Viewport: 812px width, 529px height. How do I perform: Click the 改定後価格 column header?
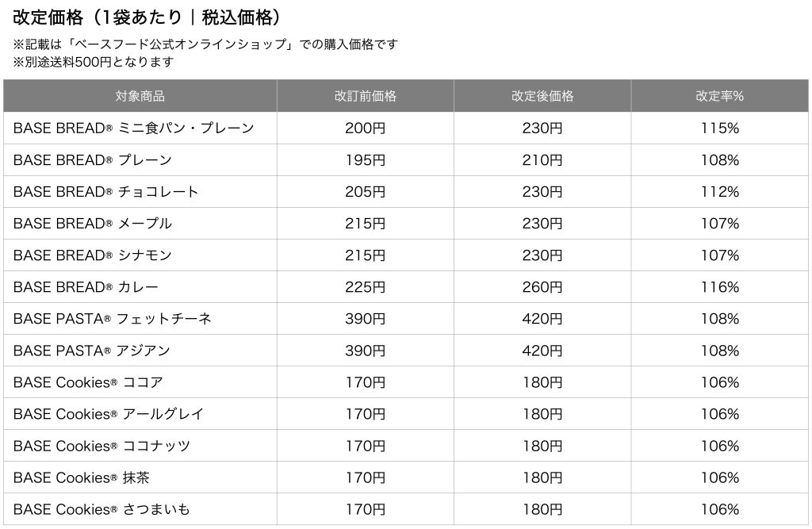[542, 96]
